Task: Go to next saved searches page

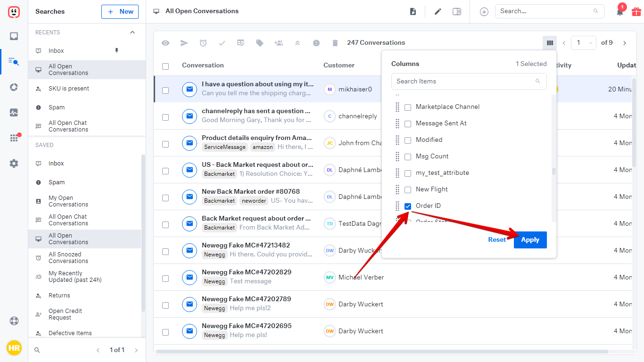Action: (136, 350)
